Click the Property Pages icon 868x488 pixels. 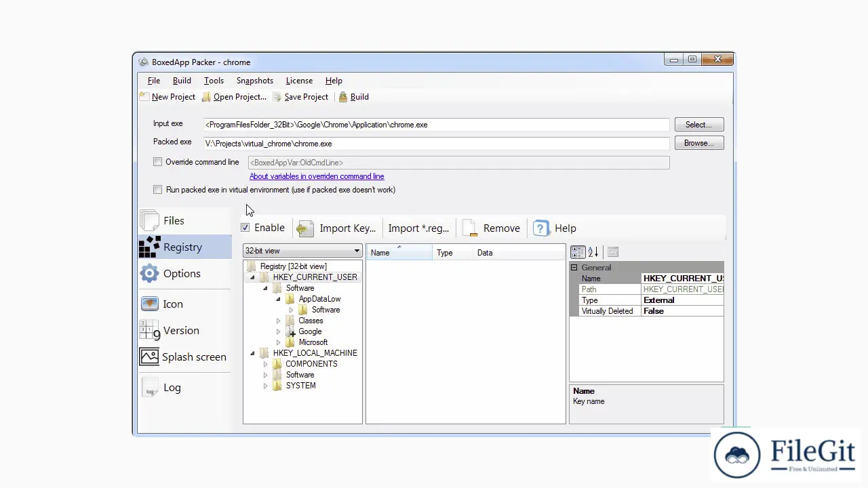[x=613, y=252]
